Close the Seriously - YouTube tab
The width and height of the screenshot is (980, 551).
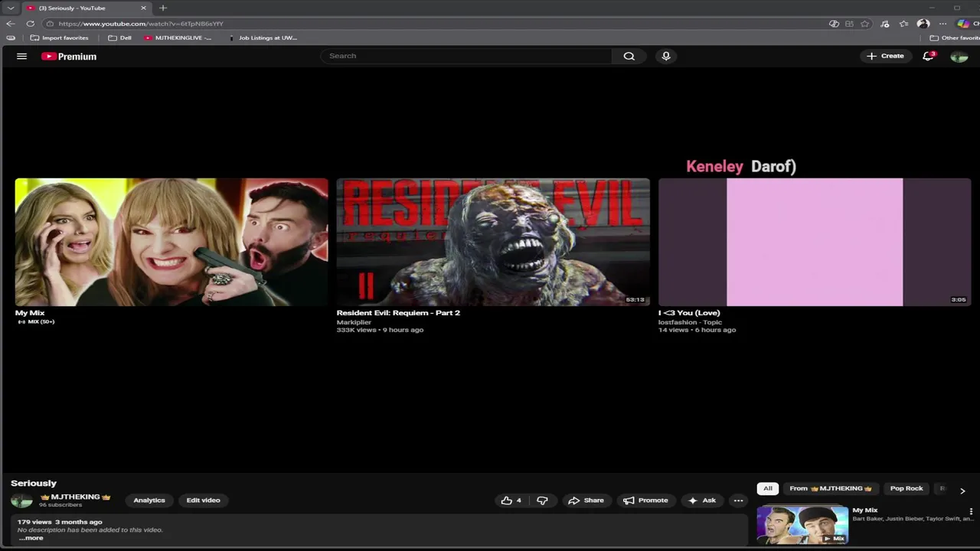[143, 8]
